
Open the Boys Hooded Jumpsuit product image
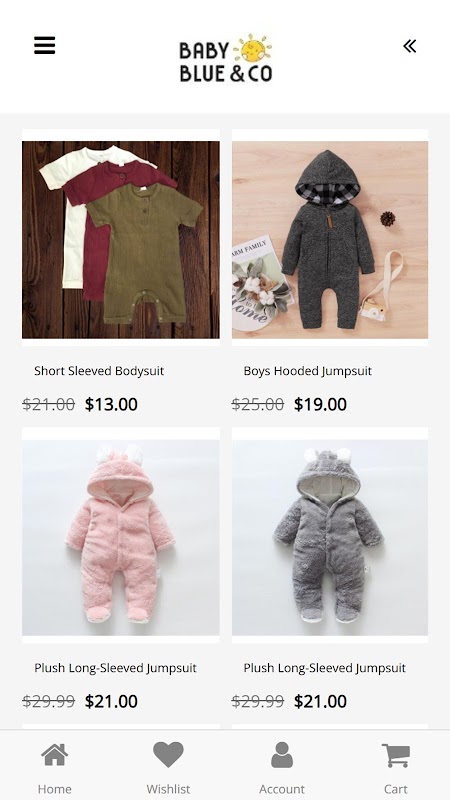(x=330, y=240)
